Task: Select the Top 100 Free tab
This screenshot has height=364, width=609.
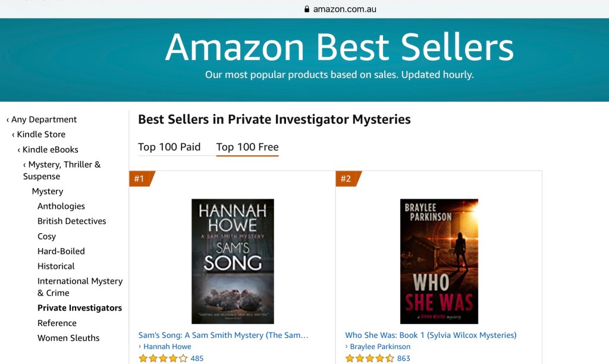Action: (x=247, y=147)
